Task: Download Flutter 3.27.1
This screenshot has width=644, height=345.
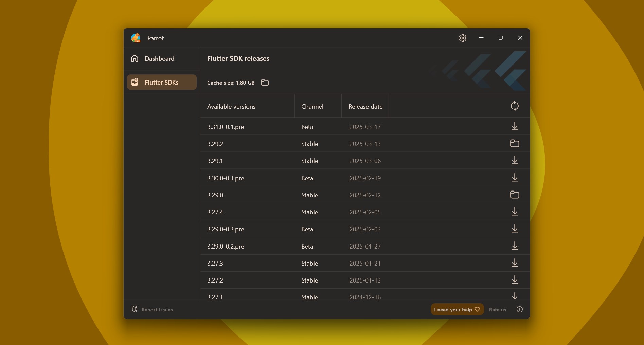Action: tap(515, 296)
